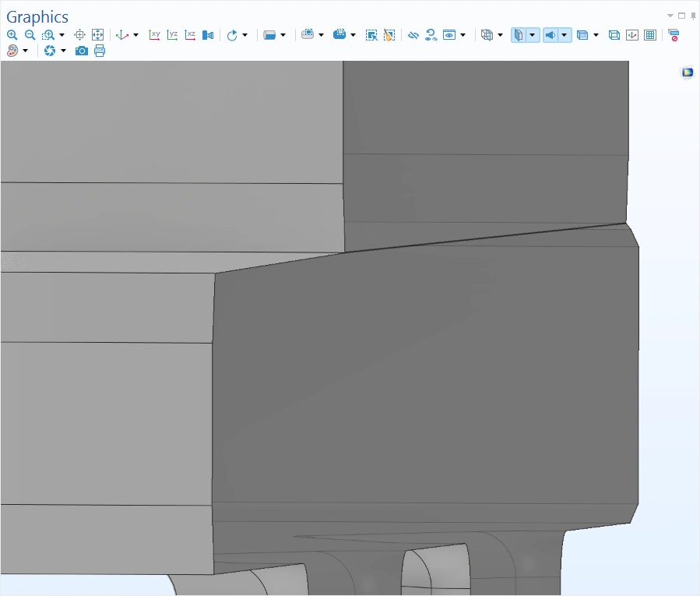700x596 pixels.
Task: Toggle the wireframe rendering button
Action: pyautogui.click(x=614, y=35)
